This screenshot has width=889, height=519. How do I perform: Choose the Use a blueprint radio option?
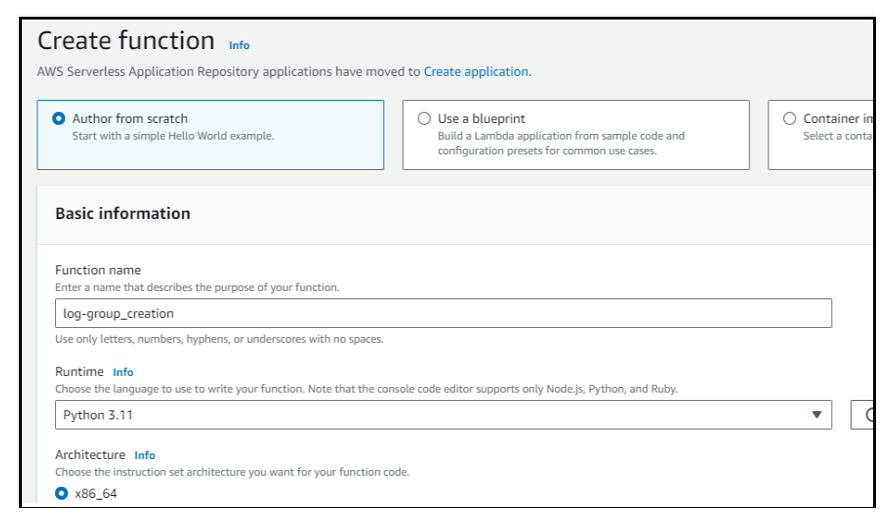click(x=424, y=118)
